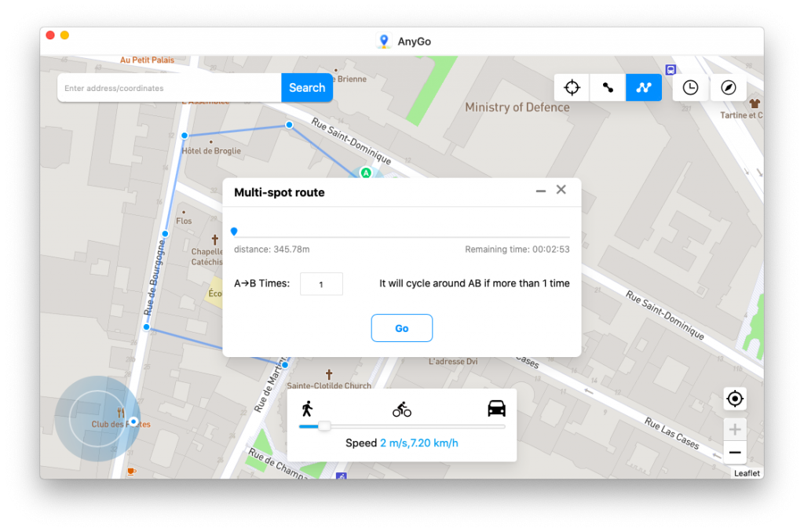This screenshot has height=532, width=804.
Task: Select the Two-Spot Route icon
Action: [607, 87]
